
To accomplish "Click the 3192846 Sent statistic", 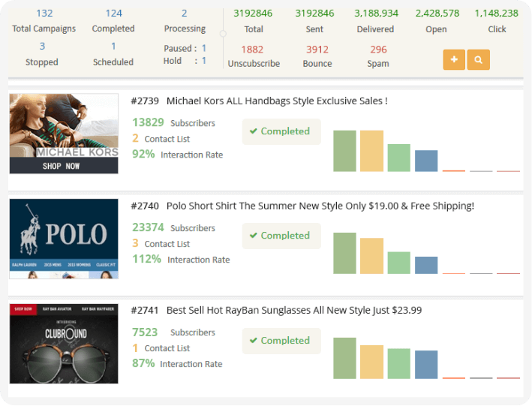I will coord(314,21).
